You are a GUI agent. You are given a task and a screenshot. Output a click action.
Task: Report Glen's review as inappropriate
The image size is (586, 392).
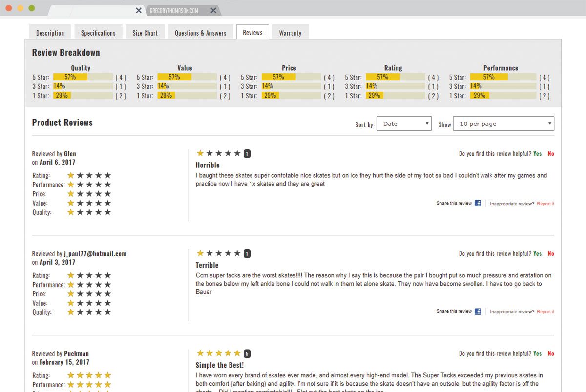[545, 204]
